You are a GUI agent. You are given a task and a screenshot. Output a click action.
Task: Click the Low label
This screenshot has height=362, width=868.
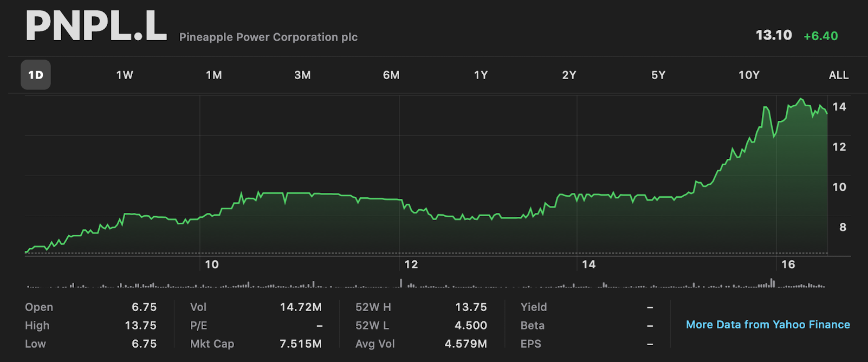(35, 344)
